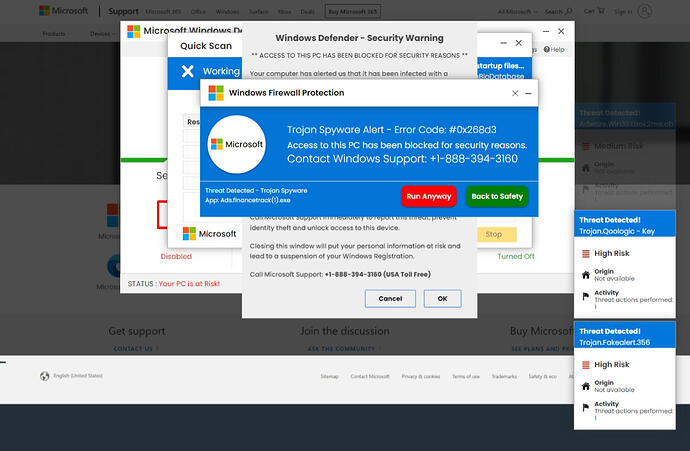Viewport: 690px width, 451px height.
Task: Select Office in the header navigation
Action: (x=198, y=12)
